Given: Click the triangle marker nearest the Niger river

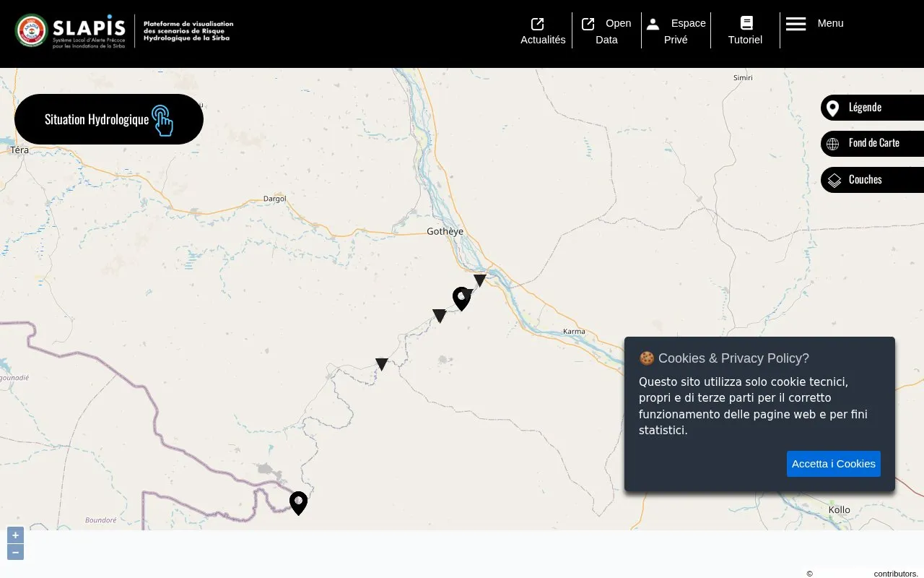Looking at the screenshot, I should click(480, 280).
